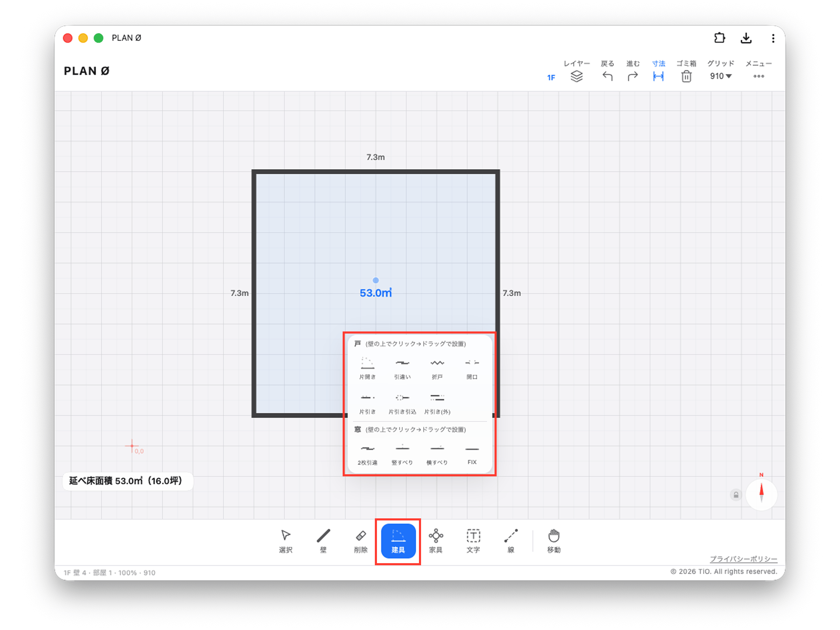The height and width of the screenshot is (630, 840).
Task: Switch floor using the 1F indicator
Action: click(551, 77)
